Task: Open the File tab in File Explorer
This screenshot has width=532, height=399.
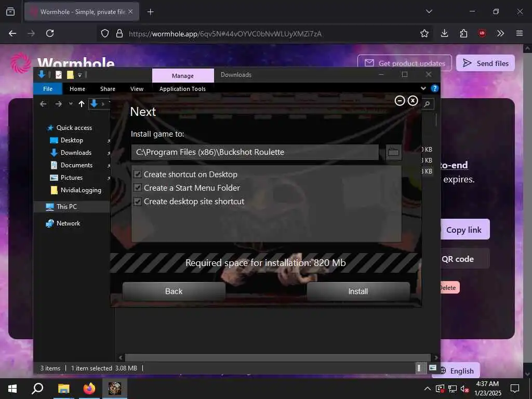Action: click(x=48, y=89)
